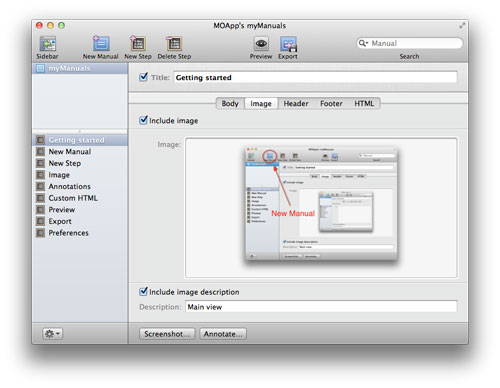This screenshot has width=500, height=388.
Task: Click the Getting started step icon
Action: click(40, 140)
